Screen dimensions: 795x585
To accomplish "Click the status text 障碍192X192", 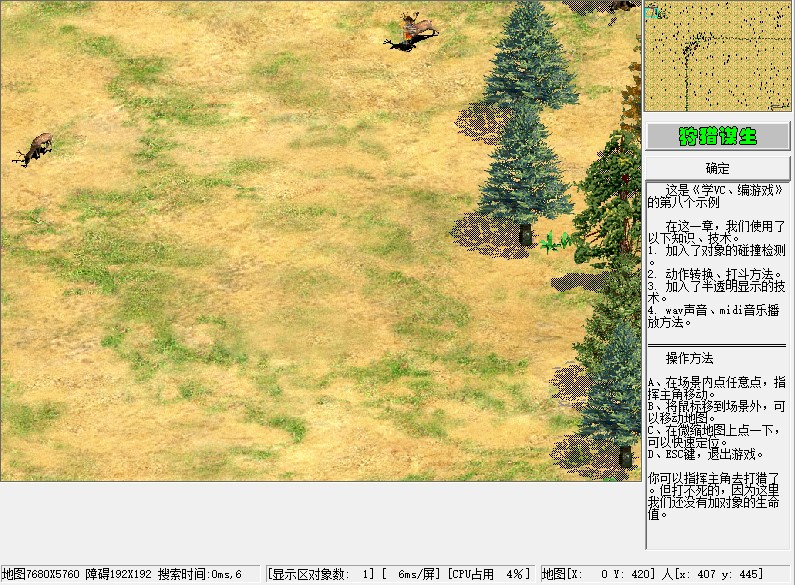I will click(x=118, y=574).
